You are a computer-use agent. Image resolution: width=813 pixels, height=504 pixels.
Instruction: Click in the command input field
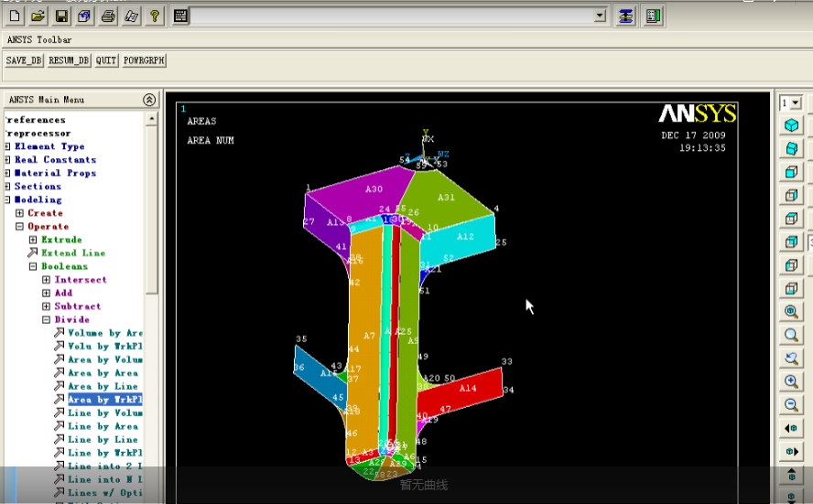392,16
